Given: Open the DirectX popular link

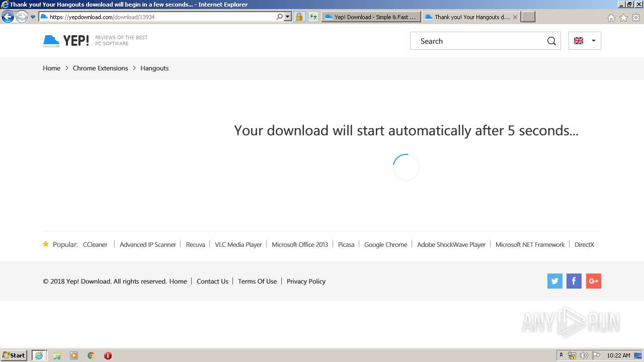Looking at the screenshot, I should pos(584,245).
